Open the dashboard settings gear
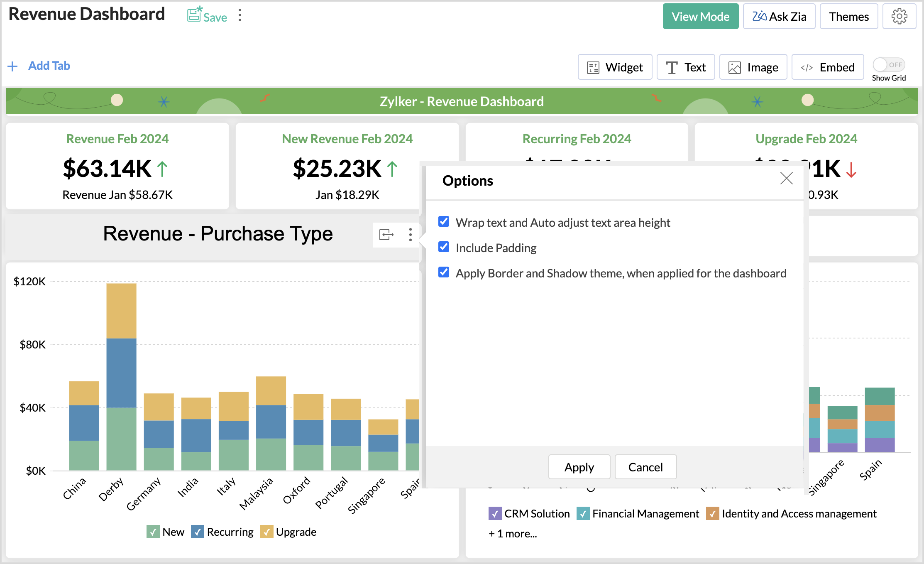Image resolution: width=924 pixels, height=564 pixels. pyautogui.click(x=900, y=16)
